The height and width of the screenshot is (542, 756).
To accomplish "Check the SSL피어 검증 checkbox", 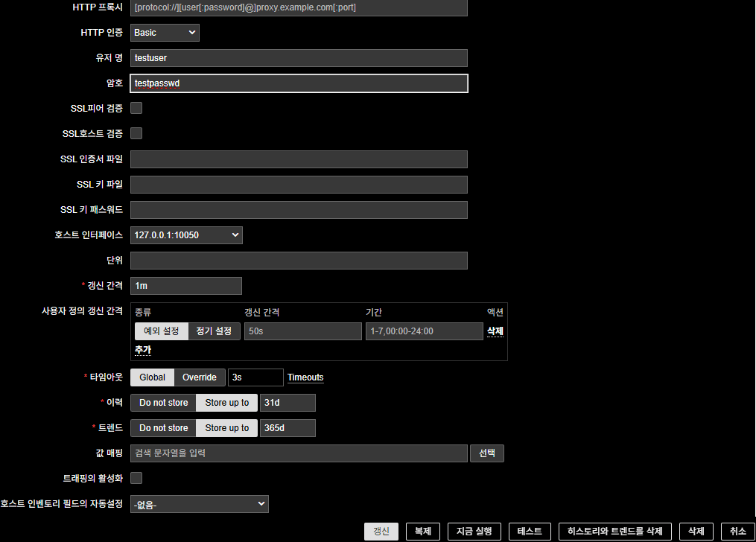I will [x=136, y=108].
